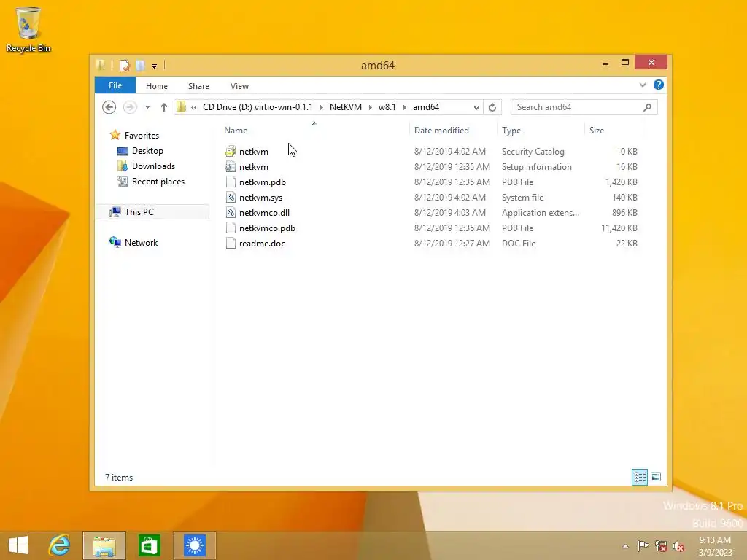Click the search magnifier icon
Viewport: 747px width, 560px height.
[647, 108]
